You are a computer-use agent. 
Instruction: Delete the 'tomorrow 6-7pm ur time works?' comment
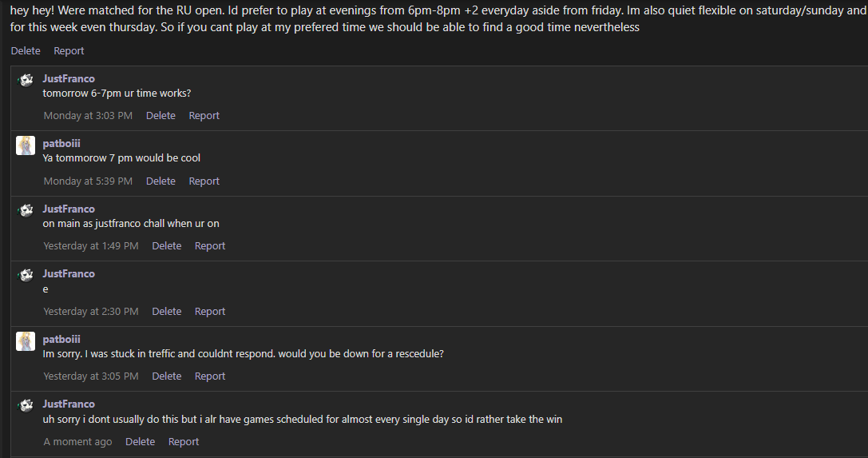(161, 116)
